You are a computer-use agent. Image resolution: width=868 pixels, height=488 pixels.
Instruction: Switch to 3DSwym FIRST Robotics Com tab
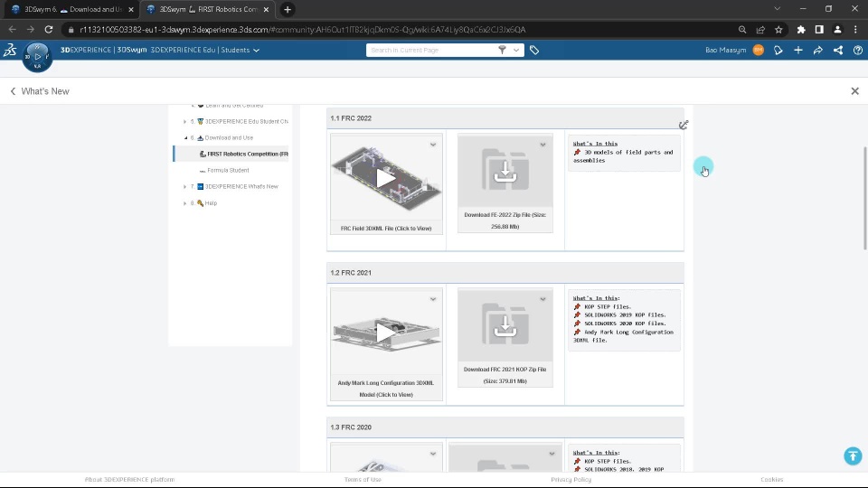point(206,9)
